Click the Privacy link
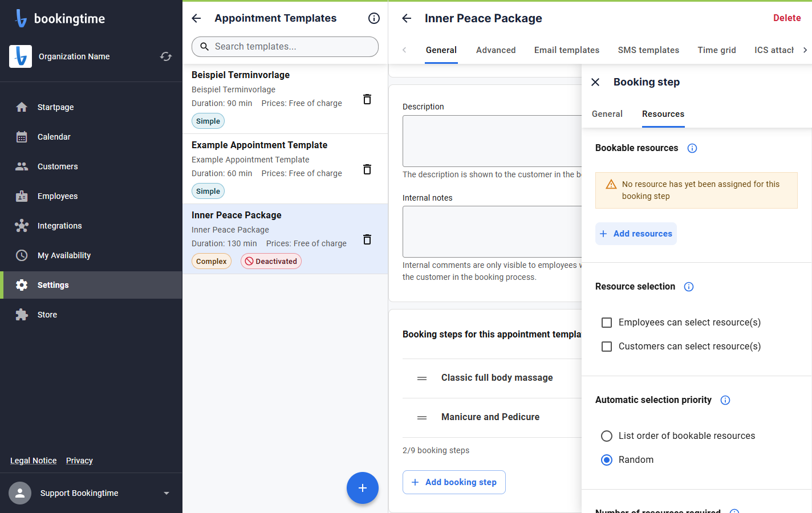Image resolution: width=812 pixels, height=513 pixels. (x=79, y=461)
